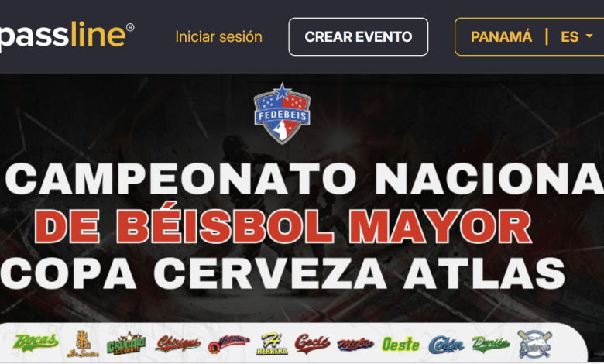Viewport: 604px width, 364px height.
Task: Select the Metro team logo
Action: [355, 344]
